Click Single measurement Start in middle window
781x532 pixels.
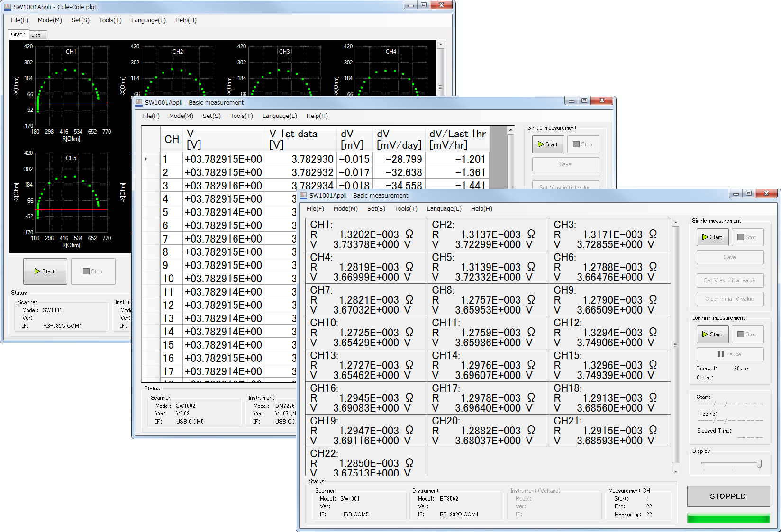click(548, 144)
